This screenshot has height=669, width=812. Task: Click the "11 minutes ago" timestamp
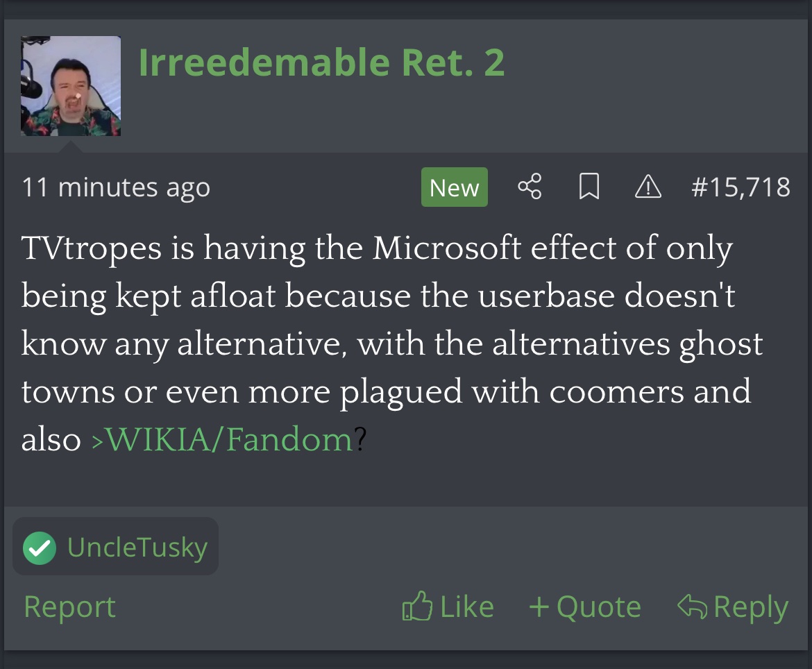pyautogui.click(x=116, y=187)
